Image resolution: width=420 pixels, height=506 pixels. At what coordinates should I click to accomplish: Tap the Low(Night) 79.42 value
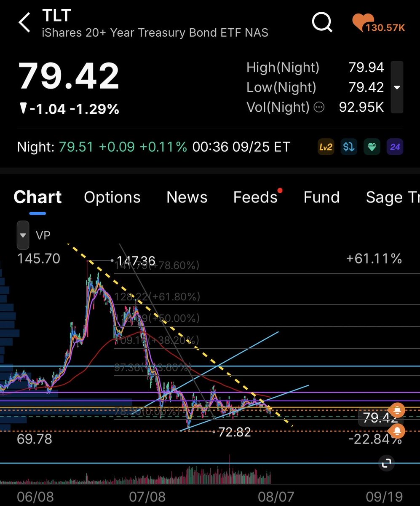(x=366, y=87)
